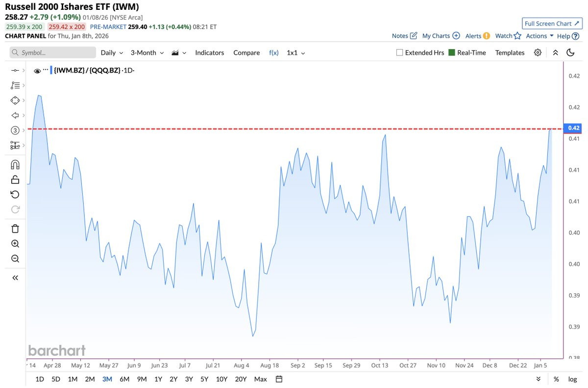Screen dimensions: 588x388
Task: Switch to dark mode moon icon
Action: [x=570, y=52]
